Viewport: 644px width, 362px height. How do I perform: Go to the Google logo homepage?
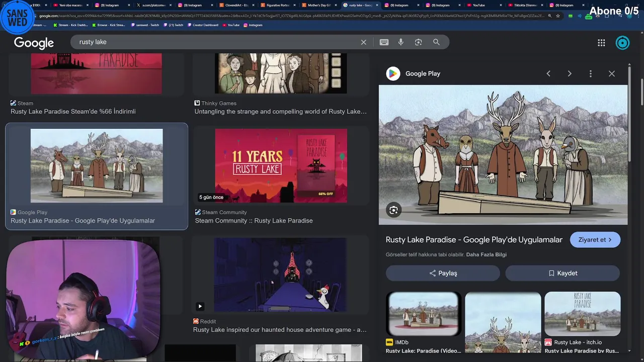[34, 43]
